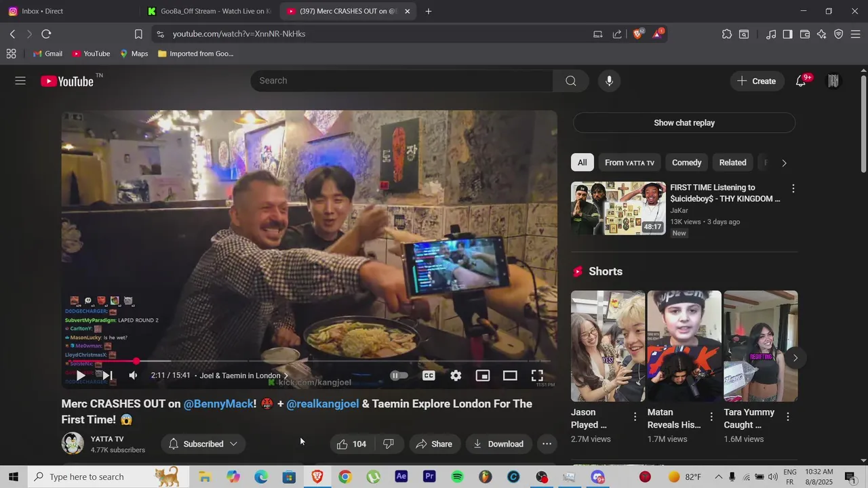Toggle the autoplay switch

(x=399, y=375)
